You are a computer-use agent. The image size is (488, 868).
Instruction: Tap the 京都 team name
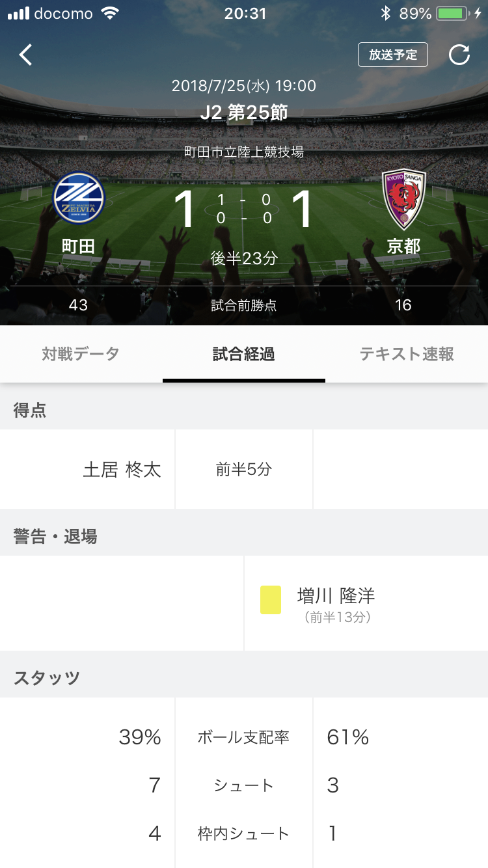tap(403, 246)
